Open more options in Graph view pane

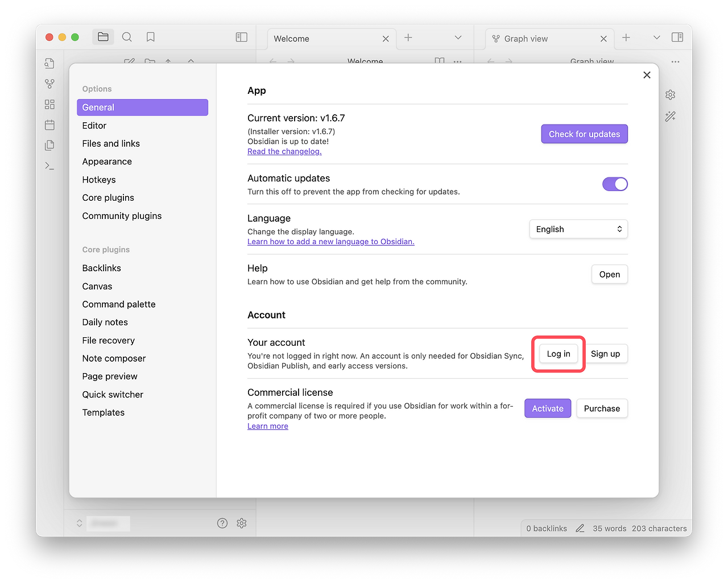pyautogui.click(x=675, y=61)
